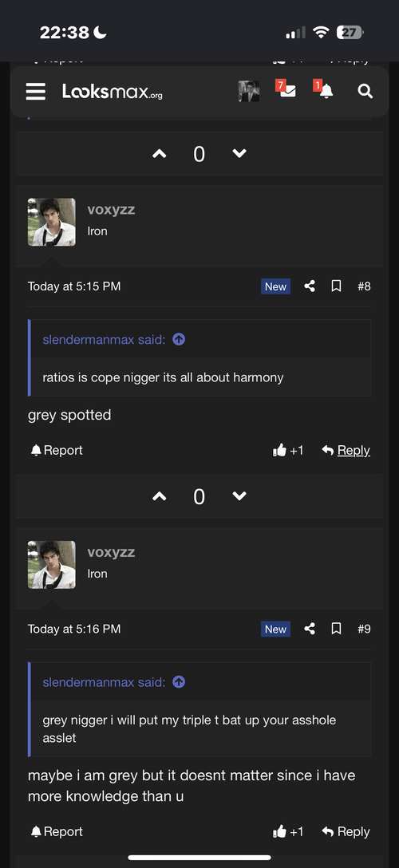Reply to post #8
The height and width of the screenshot is (868, 399).
[346, 451]
